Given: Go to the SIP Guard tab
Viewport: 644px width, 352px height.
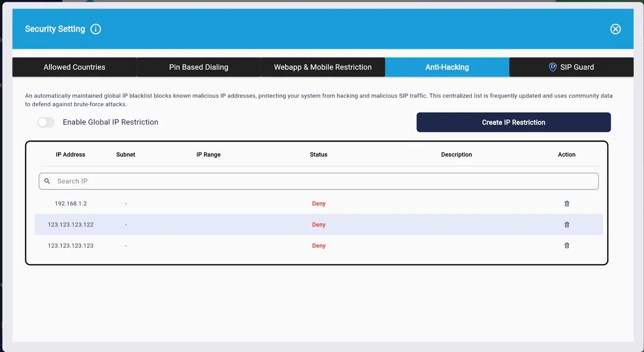Looking at the screenshot, I should [572, 67].
